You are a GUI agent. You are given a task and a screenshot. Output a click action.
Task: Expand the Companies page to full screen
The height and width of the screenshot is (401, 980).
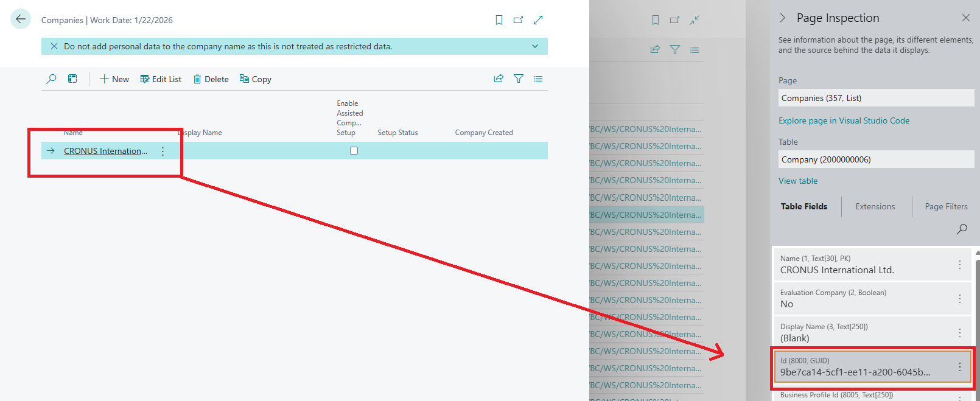538,20
